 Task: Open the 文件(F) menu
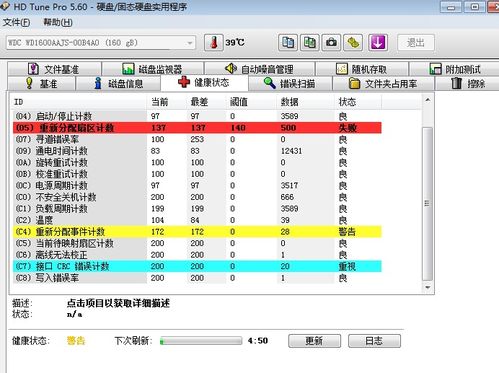(16, 22)
